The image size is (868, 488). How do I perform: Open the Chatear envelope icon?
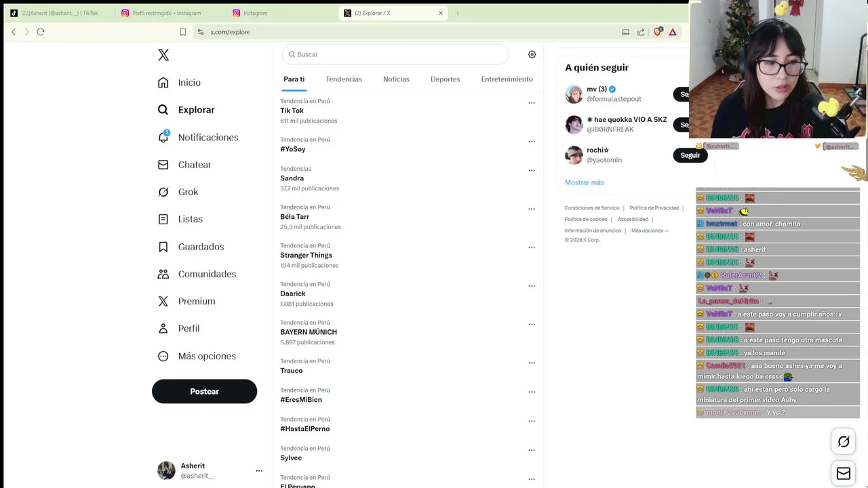[x=163, y=165]
